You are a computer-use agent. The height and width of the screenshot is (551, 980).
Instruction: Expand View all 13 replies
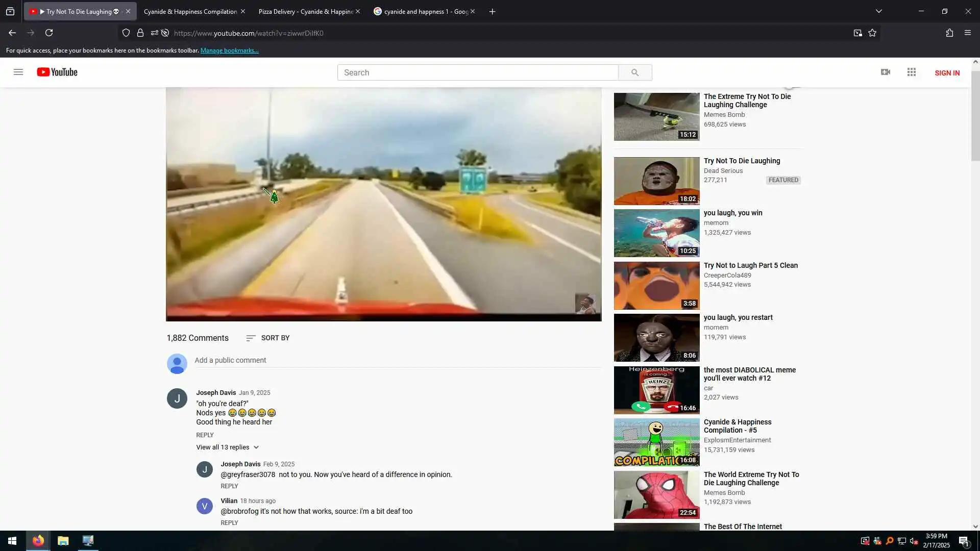click(228, 447)
